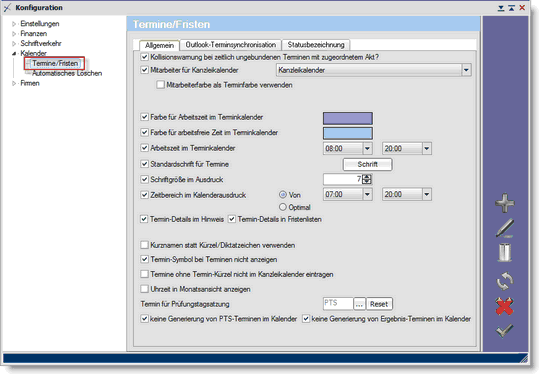Open Zeitbereich start time 07:00 dropdown
This screenshot has height=376, width=541.
pyautogui.click(x=367, y=195)
